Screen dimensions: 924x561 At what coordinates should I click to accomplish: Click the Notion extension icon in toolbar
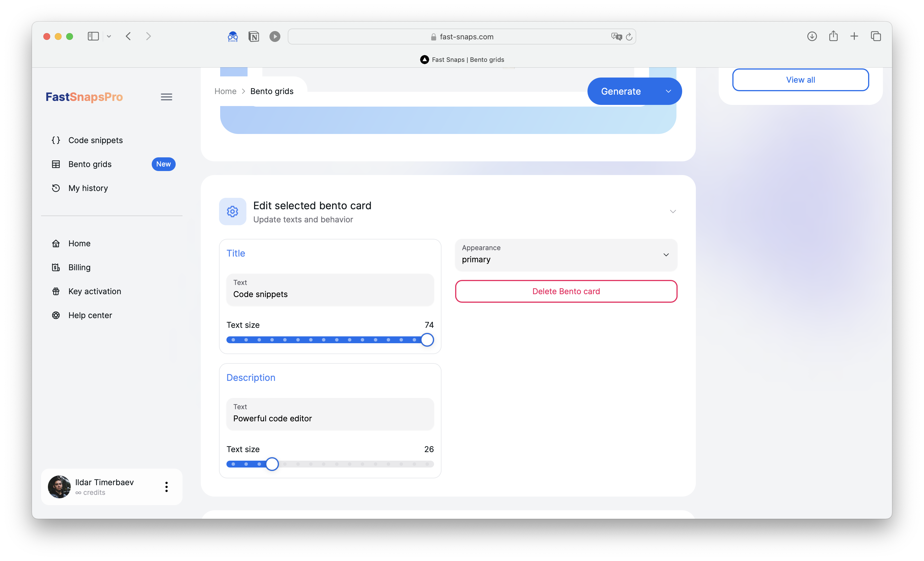point(254,36)
